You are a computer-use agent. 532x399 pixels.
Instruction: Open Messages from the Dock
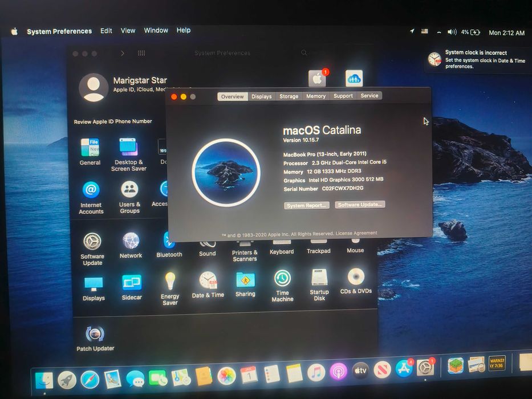tap(135, 378)
